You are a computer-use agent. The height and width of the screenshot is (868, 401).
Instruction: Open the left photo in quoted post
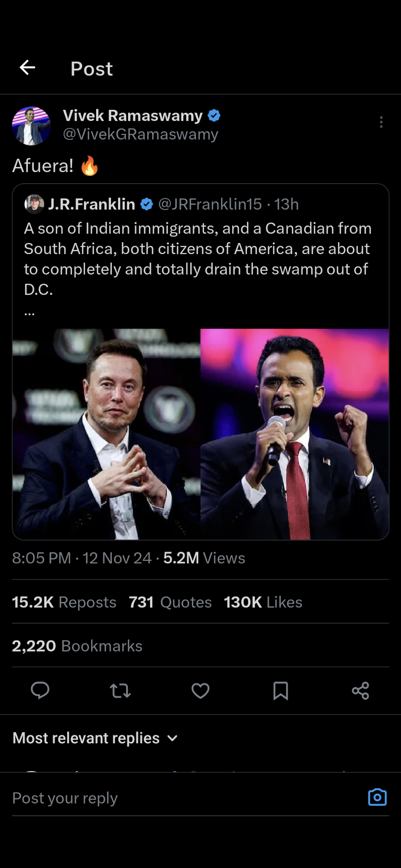[x=106, y=434]
